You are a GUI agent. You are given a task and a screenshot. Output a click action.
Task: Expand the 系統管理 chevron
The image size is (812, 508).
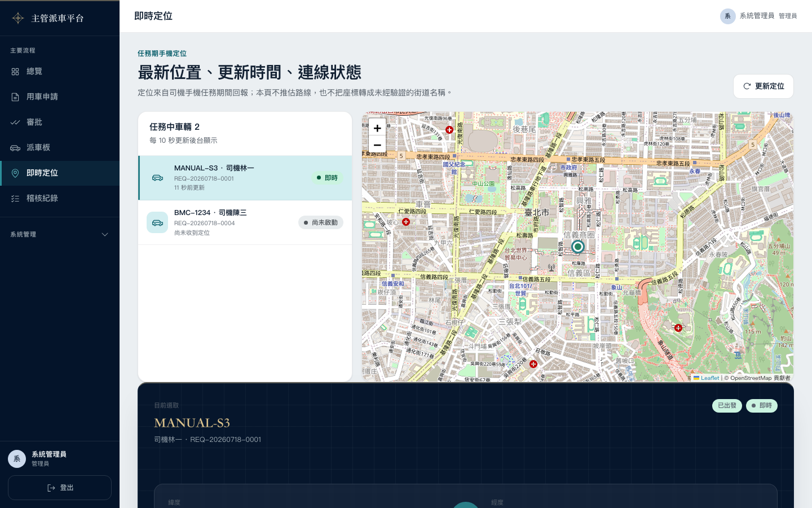coord(105,234)
